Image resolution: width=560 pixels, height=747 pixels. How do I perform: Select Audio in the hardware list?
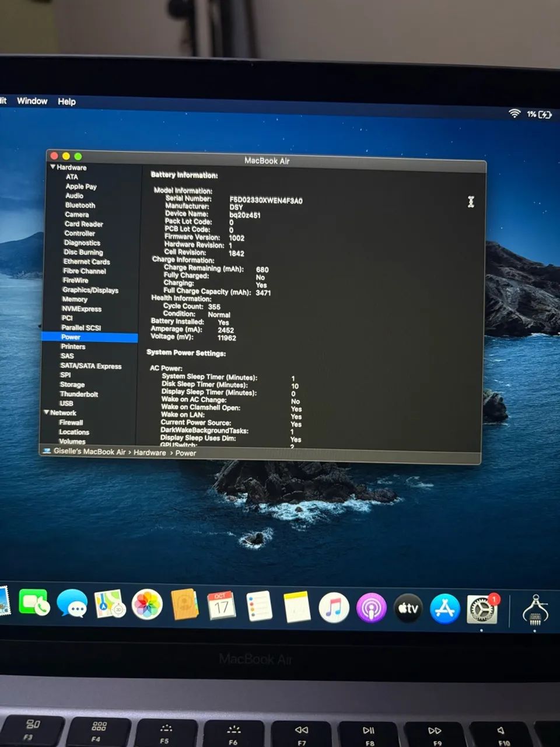[74, 196]
